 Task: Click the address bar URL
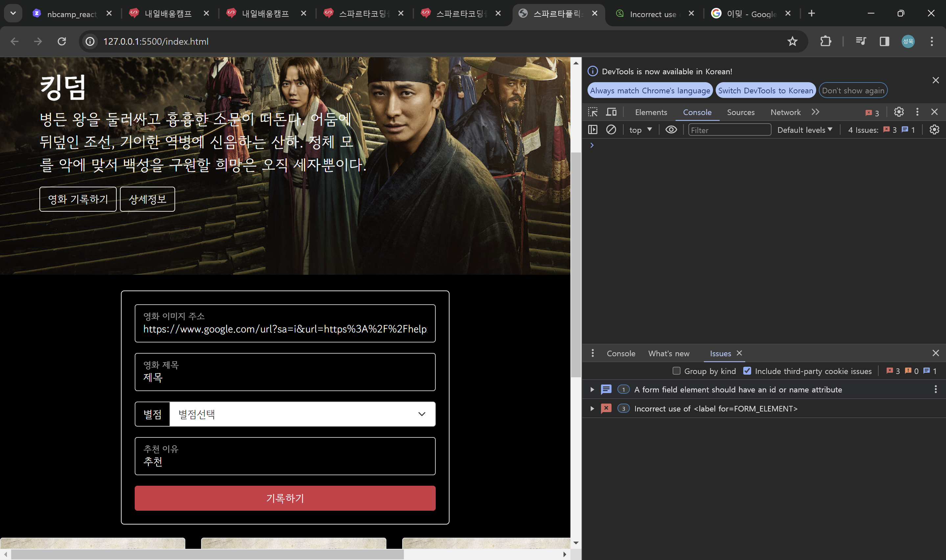pyautogui.click(x=156, y=41)
